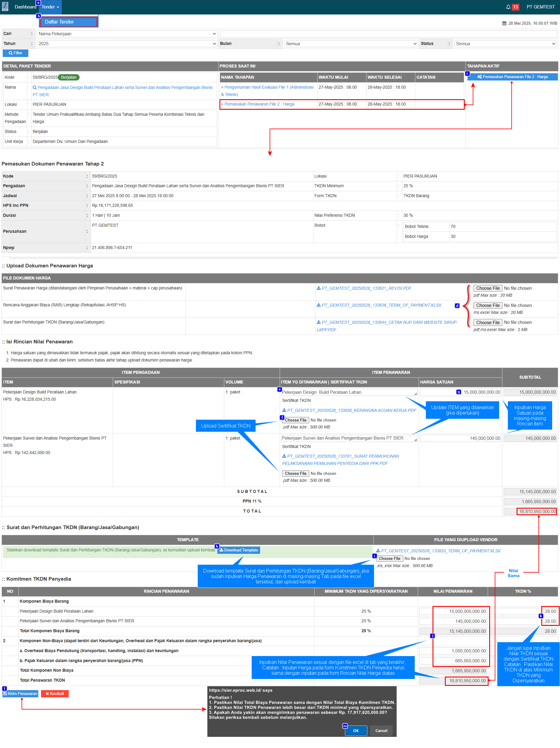Select Daftar Tender menu entry
The height and width of the screenshot is (748, 560).
pyautogui.click(x=69, y=22)
